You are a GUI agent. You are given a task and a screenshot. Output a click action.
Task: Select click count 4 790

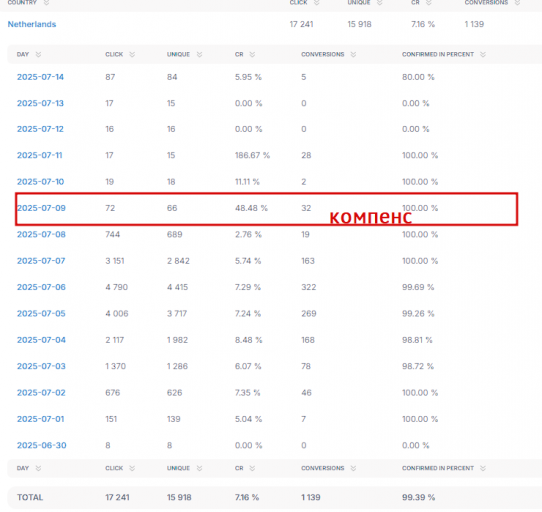click(x=116, y=287)
